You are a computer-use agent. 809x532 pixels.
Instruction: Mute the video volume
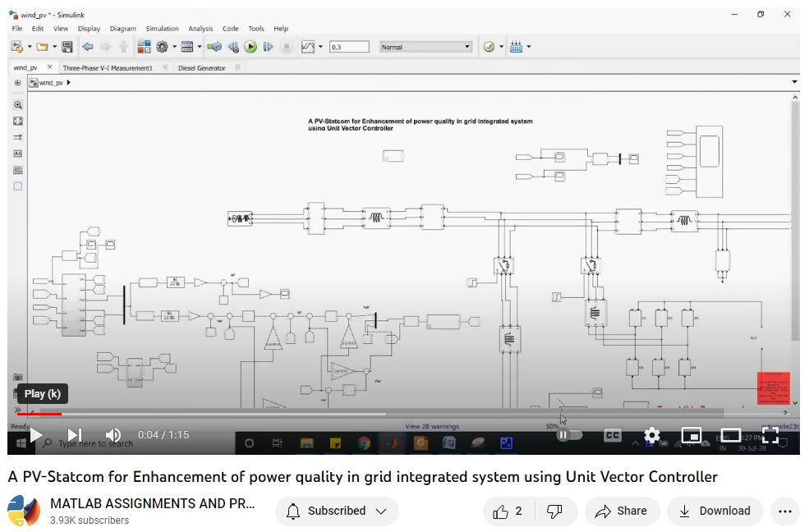pos(113,435)
